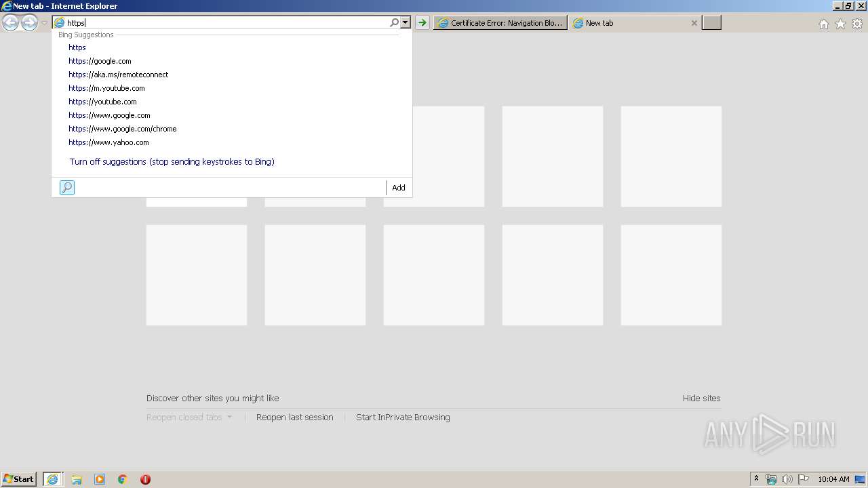Choose suggestion https://youtube.com
The image size is (868, 488).
tap(232, 102)
